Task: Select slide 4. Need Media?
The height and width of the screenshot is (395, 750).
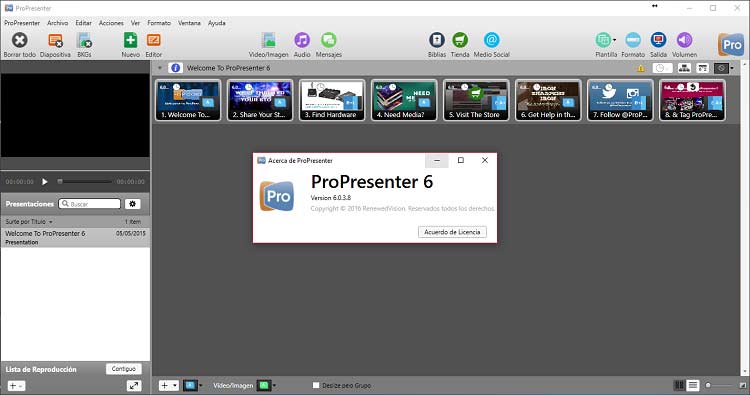Action: tap(404, 100)
